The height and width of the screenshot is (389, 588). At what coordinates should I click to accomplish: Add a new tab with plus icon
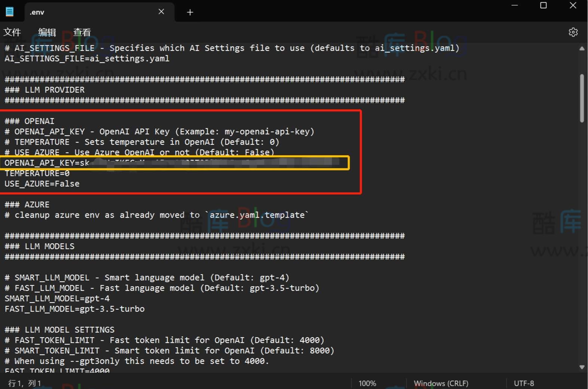190,12
